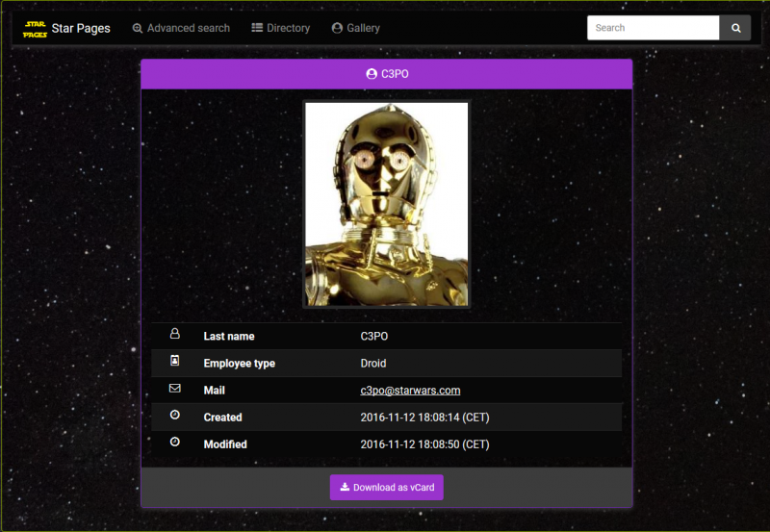
Task: Open the Gallery menu item
Action: (356, 29)
